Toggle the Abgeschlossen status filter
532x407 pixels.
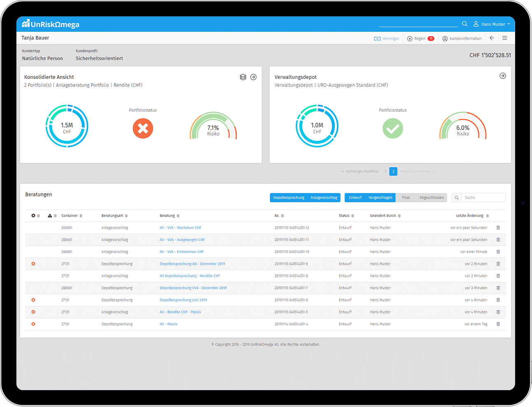click(x=432, y=198)
